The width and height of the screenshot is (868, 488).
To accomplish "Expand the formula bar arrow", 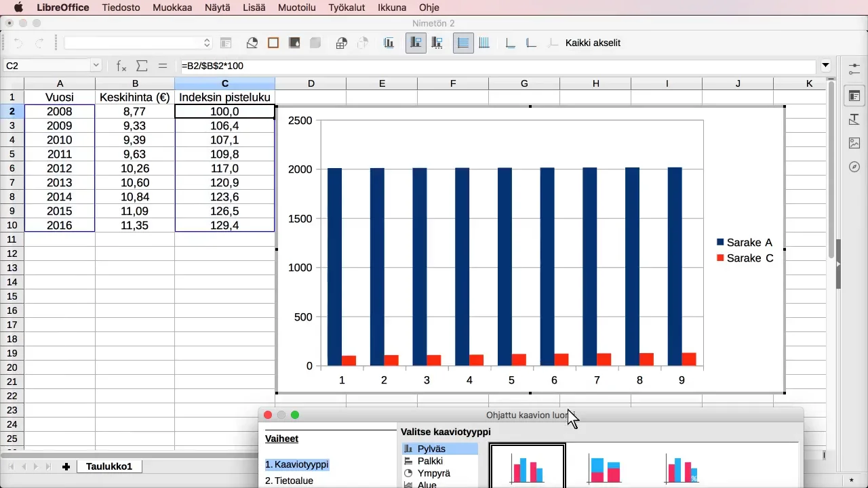I will (x=825, y=66).
